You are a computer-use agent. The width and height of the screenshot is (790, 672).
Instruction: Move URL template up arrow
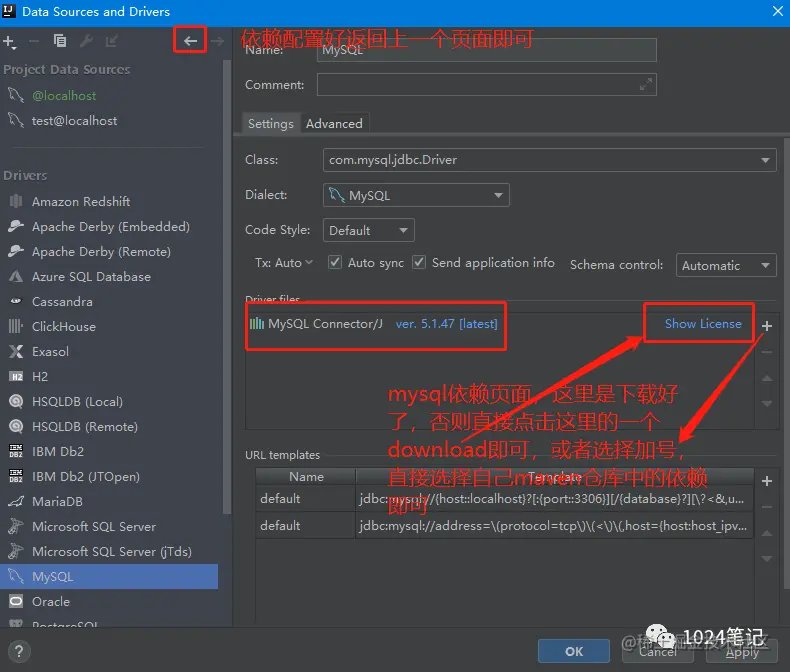(767, 533)
